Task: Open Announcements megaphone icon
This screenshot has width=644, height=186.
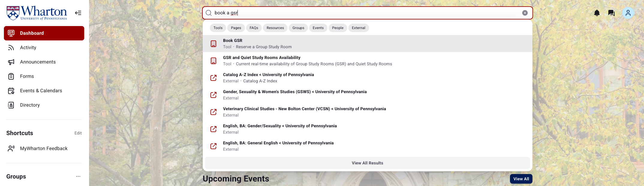Action: [x=11, y=62]
